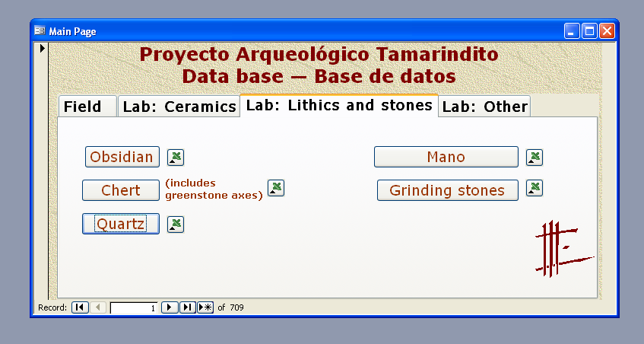Viewport: 644px width, 344px height.
Task: Jump to the last record
Action: 188,307
